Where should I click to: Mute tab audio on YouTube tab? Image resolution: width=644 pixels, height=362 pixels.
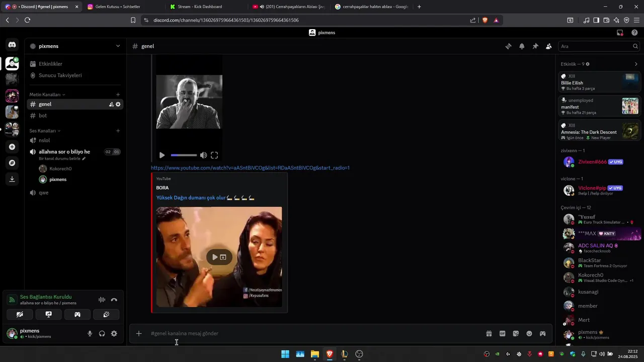click(x=262, y=7)
